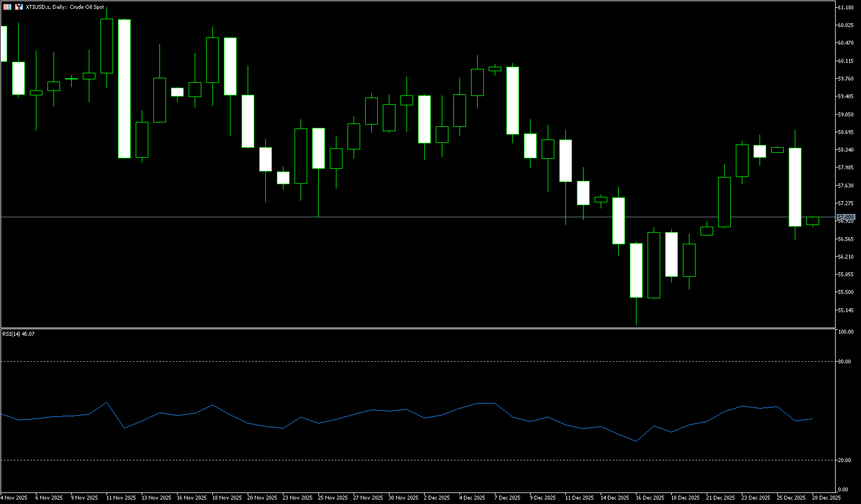Select the RSI(14) 45.07 indicator label
Viewport: 861px width, 504px height.
tap(18, 334)
